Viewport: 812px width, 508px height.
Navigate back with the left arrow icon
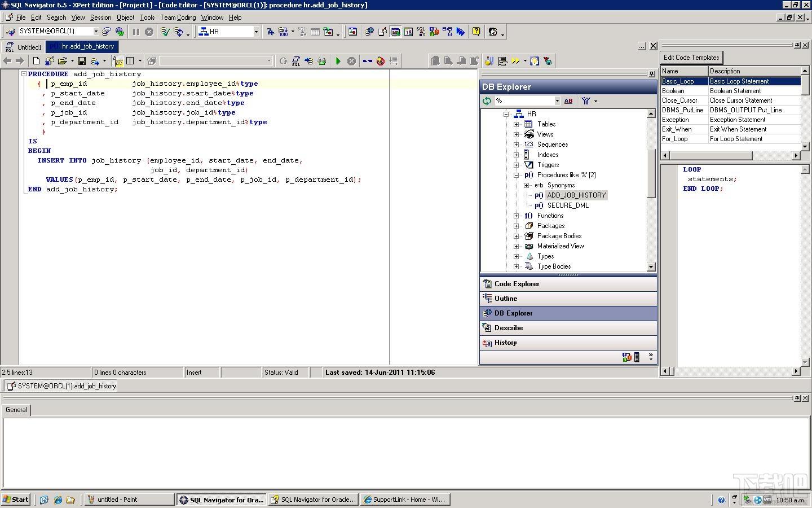(x=7, y=61)
